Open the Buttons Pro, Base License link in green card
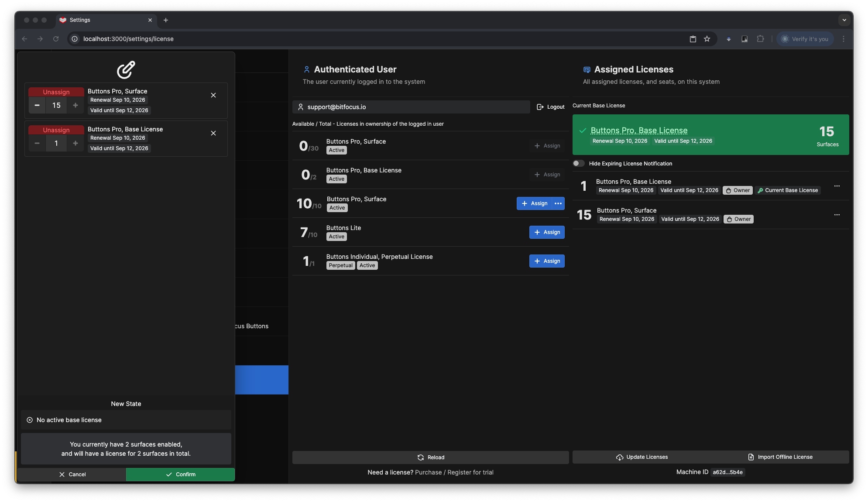 [639, 131]
